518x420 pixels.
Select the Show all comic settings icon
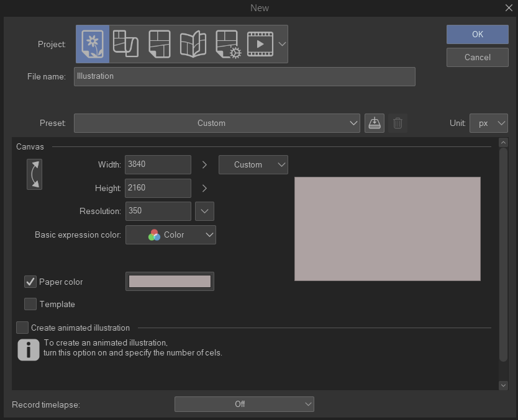pyautogui.click(x=229, y=44)
